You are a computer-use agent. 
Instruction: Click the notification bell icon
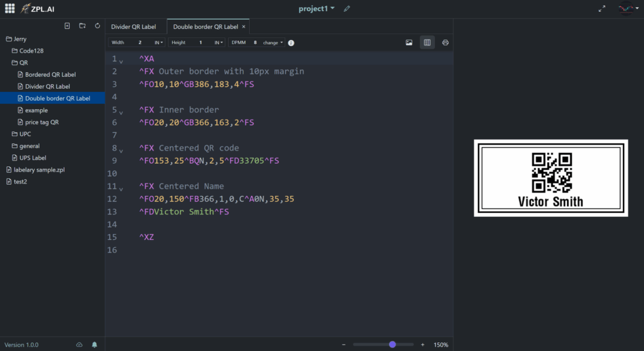(x=95, y=344)
